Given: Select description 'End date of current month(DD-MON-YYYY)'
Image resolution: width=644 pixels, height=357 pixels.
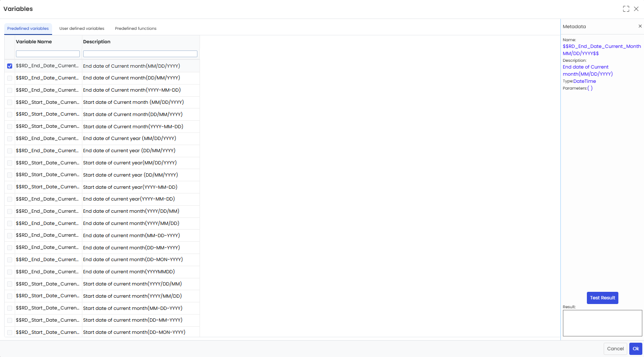Looking at the screenshot, I should (133, 259).
